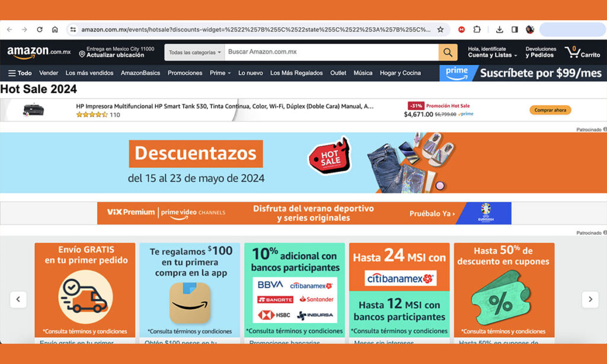The image size is (607, 364).
Task: Open the Todo hamburger menu
Action: click(x=20, y=73)
